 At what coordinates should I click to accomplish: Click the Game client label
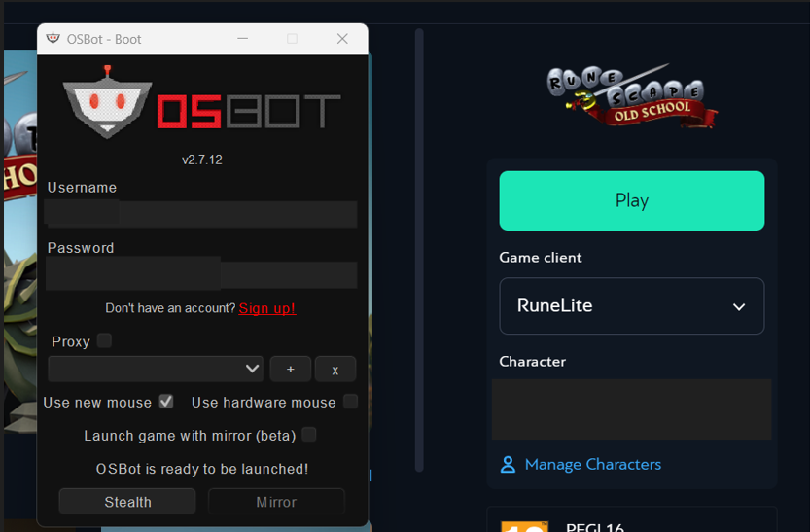click(x=541, y=257)
